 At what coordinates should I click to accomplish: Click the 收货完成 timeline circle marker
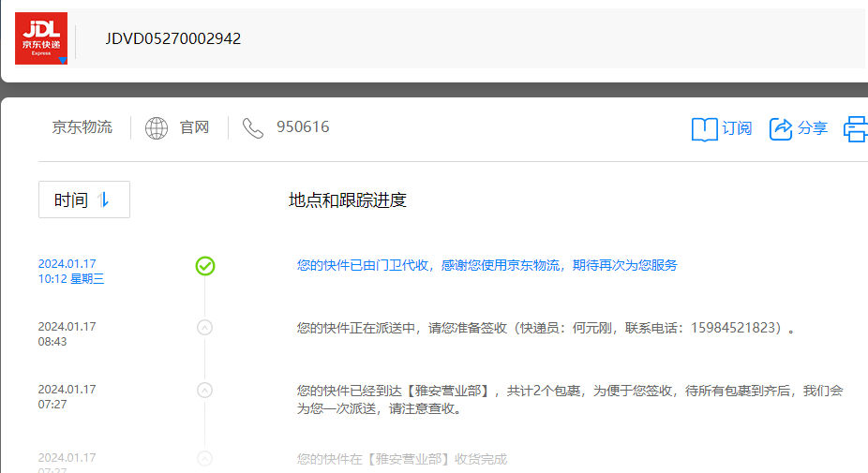click(205, 459)
